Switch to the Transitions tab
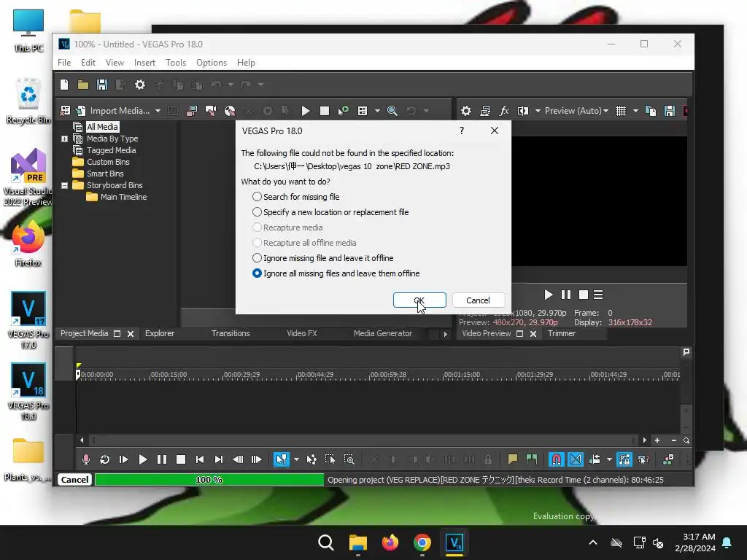Viewport: 747px width, 560px height. point(231,333)
